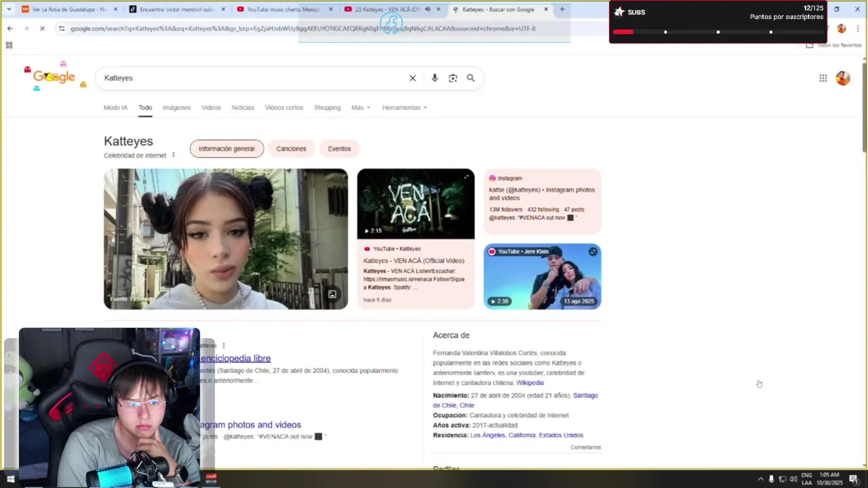Close the YouTube music charts tab
The height and width of the screenshot is (488, 868).
[331, 9]
